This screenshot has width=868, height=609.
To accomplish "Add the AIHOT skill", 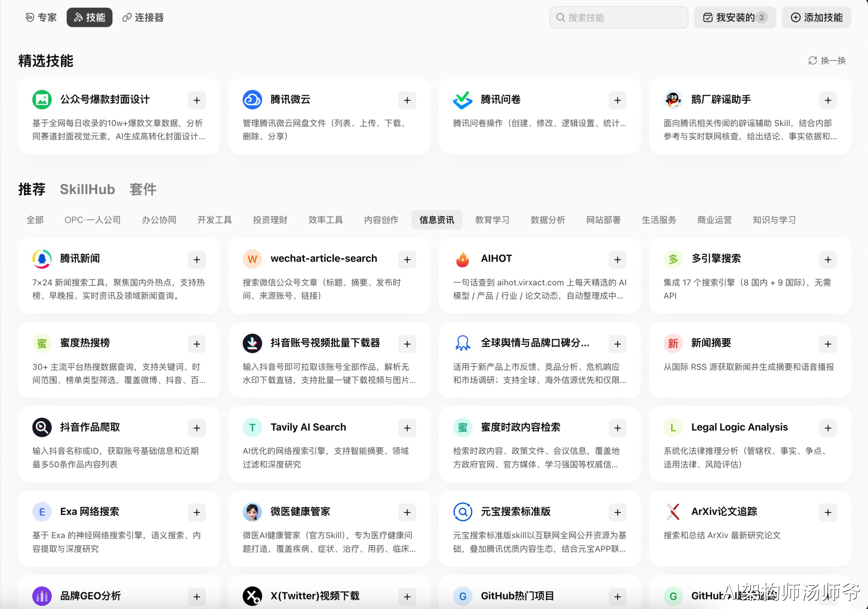I will 618,260.
